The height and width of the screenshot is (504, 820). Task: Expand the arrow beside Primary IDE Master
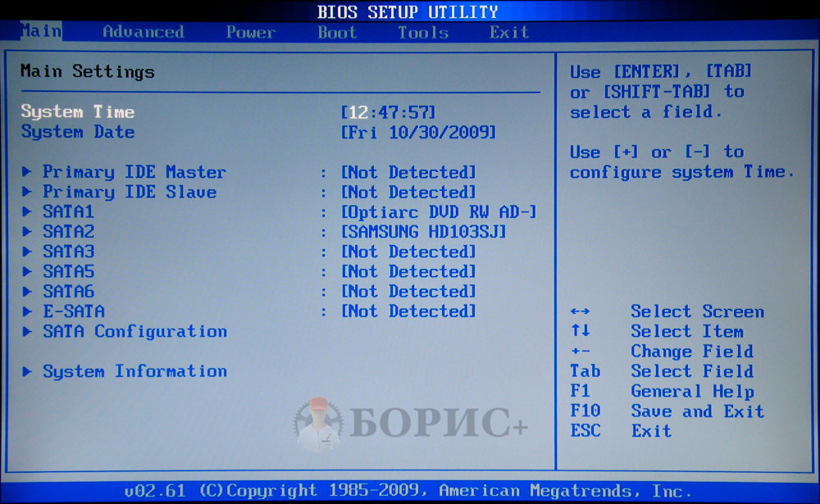[27, 171]
